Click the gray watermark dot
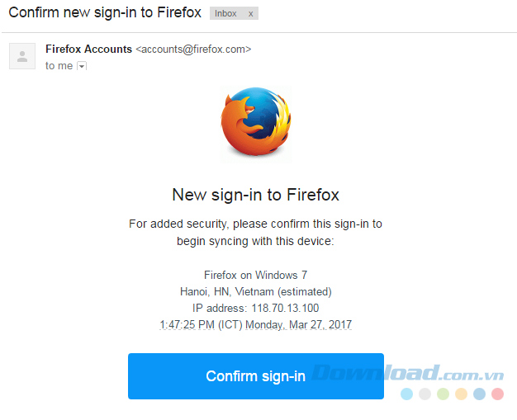The image size is (517, 420). click(x=425, y=394)
